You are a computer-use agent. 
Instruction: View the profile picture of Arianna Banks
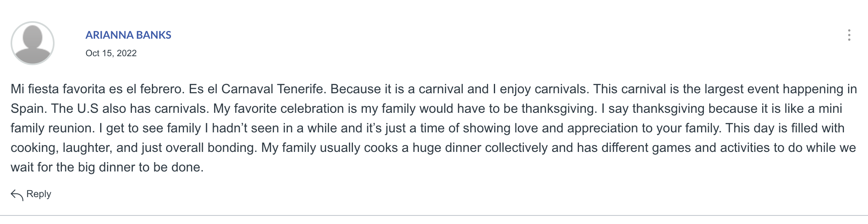point(33,43)
